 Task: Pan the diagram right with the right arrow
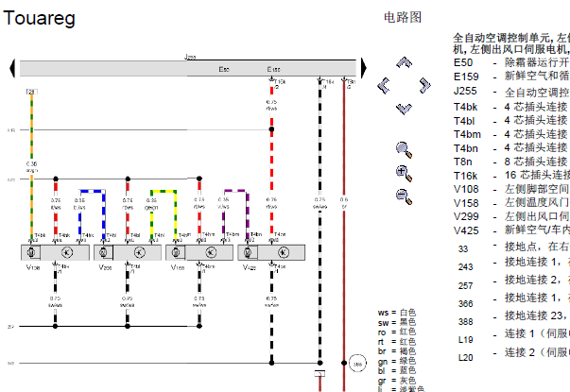[x=424, y=85]
